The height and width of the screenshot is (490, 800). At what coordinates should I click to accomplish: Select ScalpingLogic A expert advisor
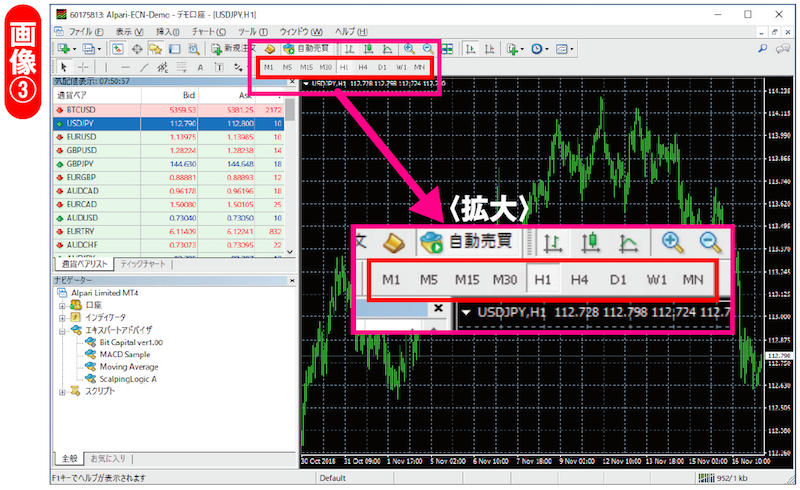[128, 379]
